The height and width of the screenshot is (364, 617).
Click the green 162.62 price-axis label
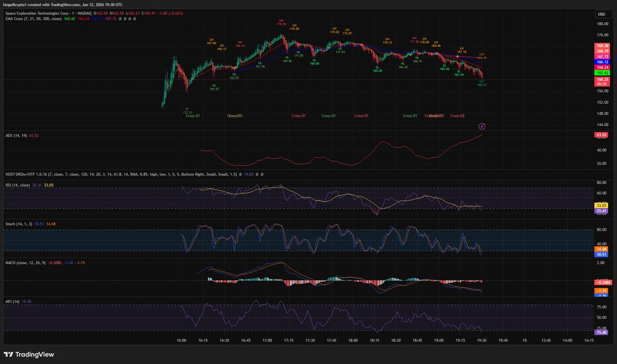pos(602,73)
